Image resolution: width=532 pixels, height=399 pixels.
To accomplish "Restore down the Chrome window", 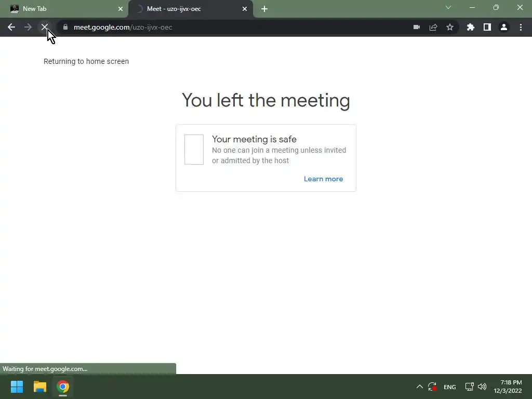I will [x=496, y=7].
